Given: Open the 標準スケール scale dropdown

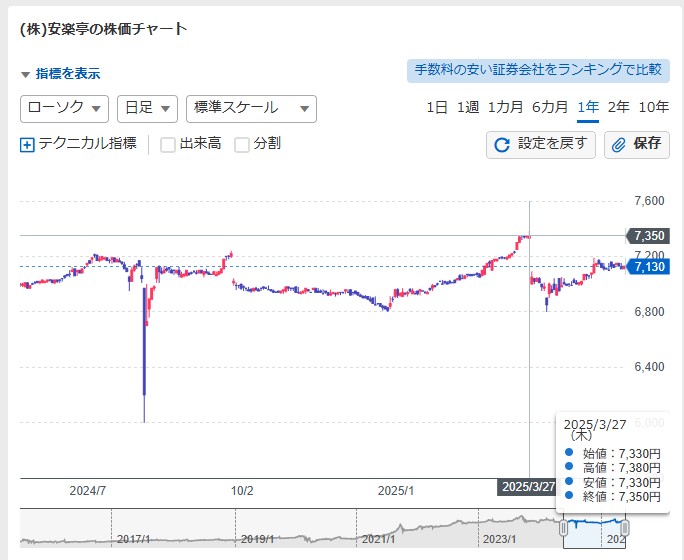Looking at the screenshot, I should (x=251, y=109).
